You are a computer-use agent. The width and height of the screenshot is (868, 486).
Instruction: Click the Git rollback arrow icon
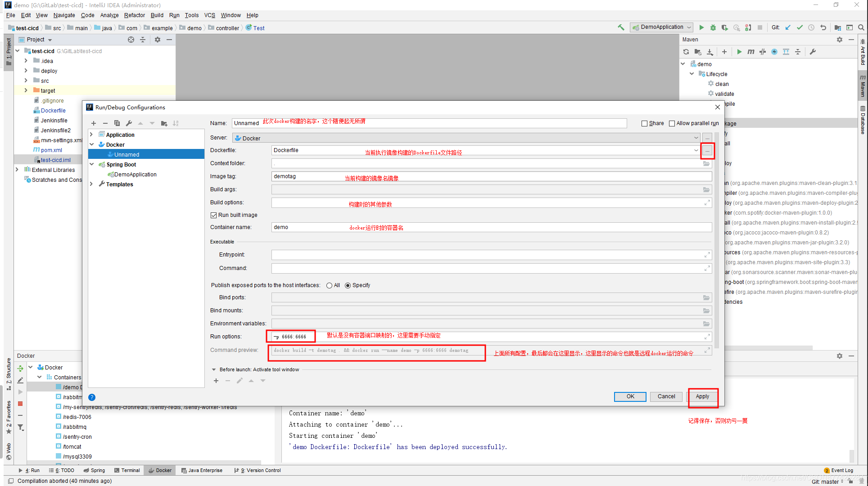coord(823,27)
